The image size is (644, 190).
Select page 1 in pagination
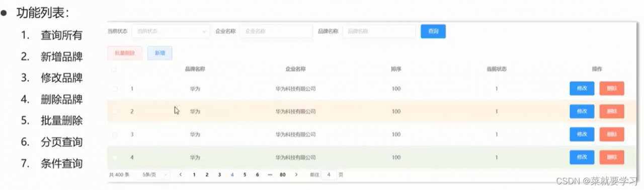[x=194, y=174]
